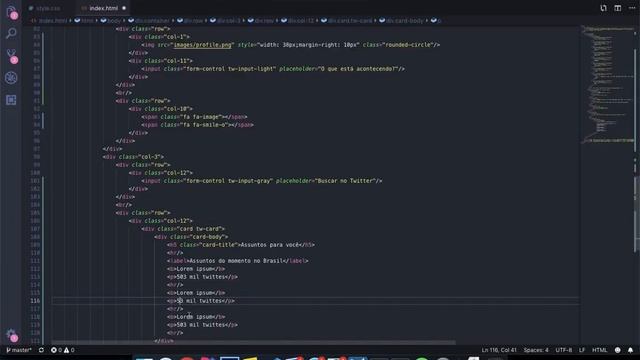Click the div class="card-body" line
The image size is (640, 360).
point(191,237)
